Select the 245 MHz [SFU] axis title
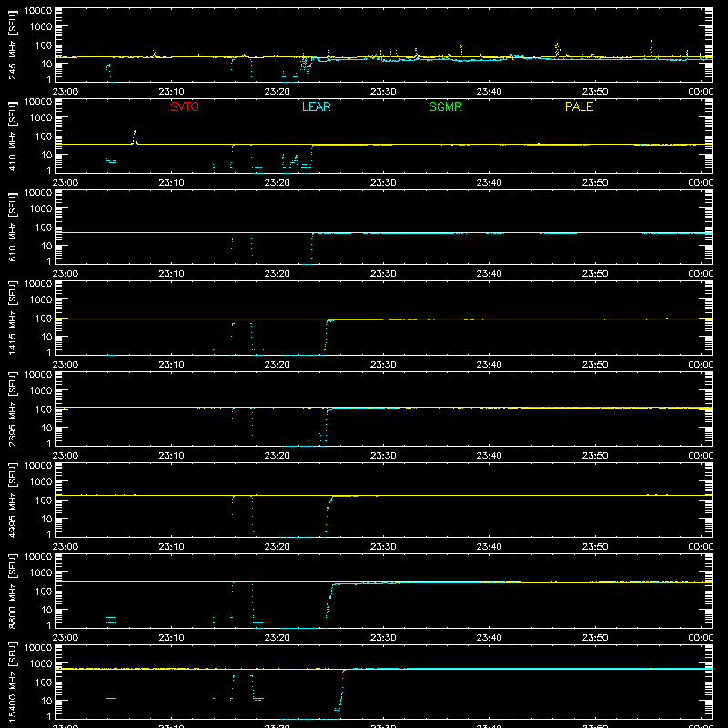 pos(12,46)
